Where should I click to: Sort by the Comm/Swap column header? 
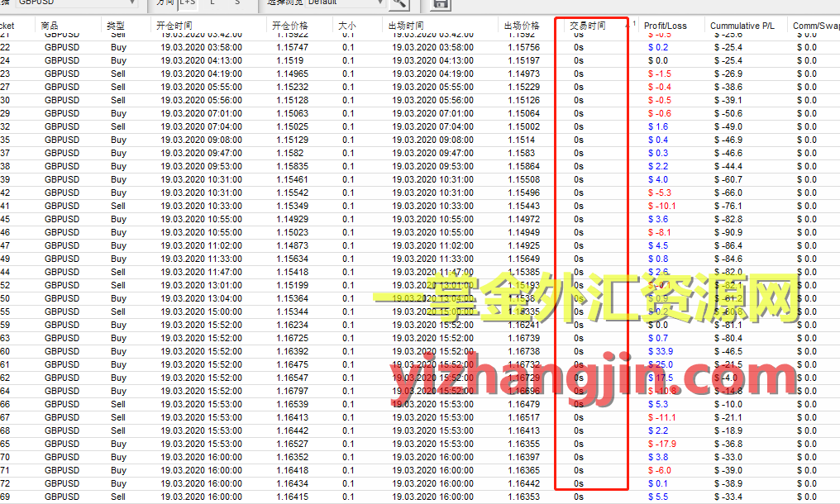click(816, 25)
